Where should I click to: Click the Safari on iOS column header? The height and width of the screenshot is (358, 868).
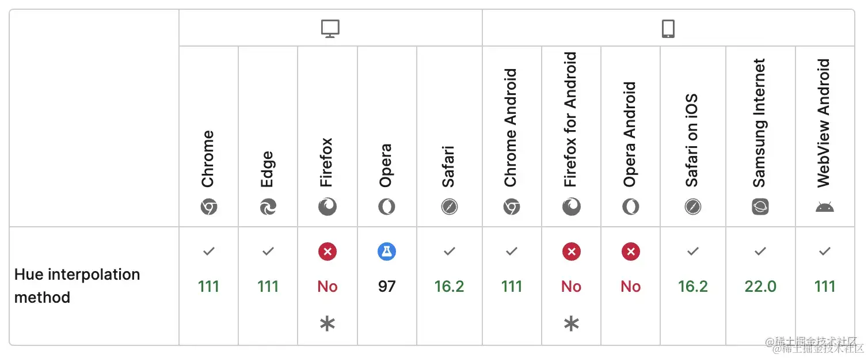[x=692, y=140]
